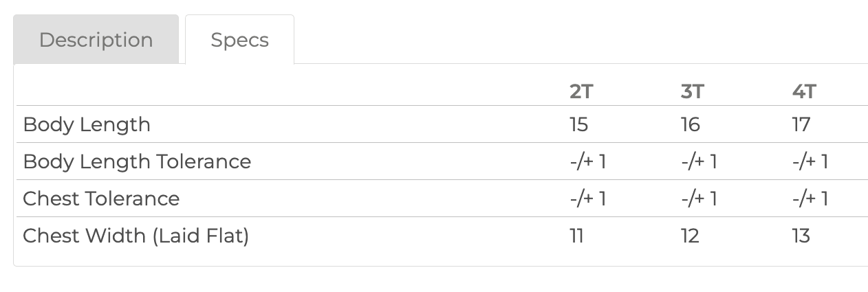Screen dimensions: 868x292
Task: Select the Chest Width (Laid Flat) label
Action: click(135, 236)
